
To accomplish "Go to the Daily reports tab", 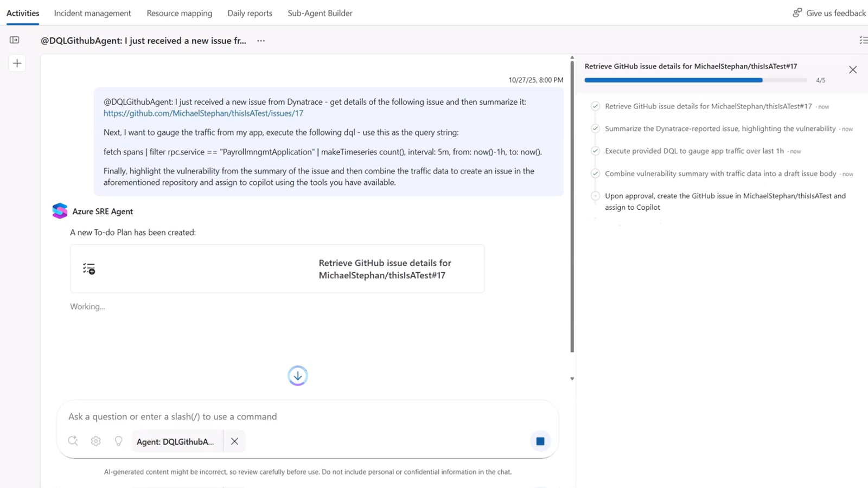I will tap(250, 13).
